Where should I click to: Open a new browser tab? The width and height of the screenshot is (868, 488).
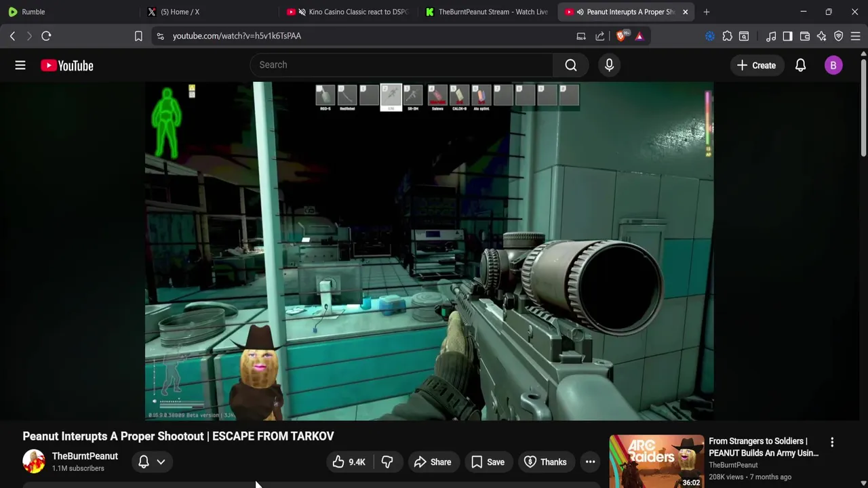707,12
